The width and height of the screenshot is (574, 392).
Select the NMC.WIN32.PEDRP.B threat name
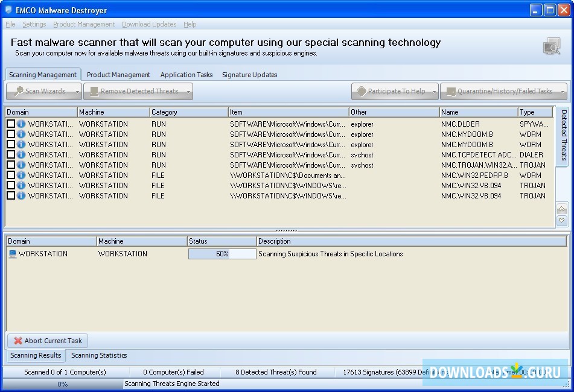pyautogui.click(x=474, y=175)
